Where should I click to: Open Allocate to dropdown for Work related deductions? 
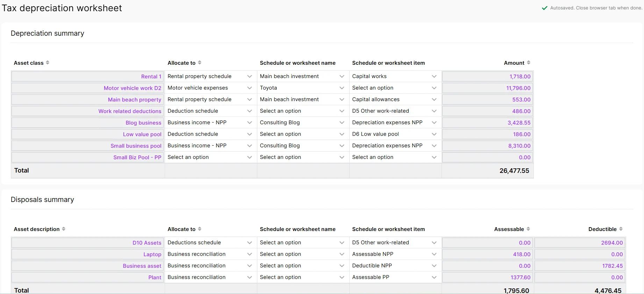210,111
